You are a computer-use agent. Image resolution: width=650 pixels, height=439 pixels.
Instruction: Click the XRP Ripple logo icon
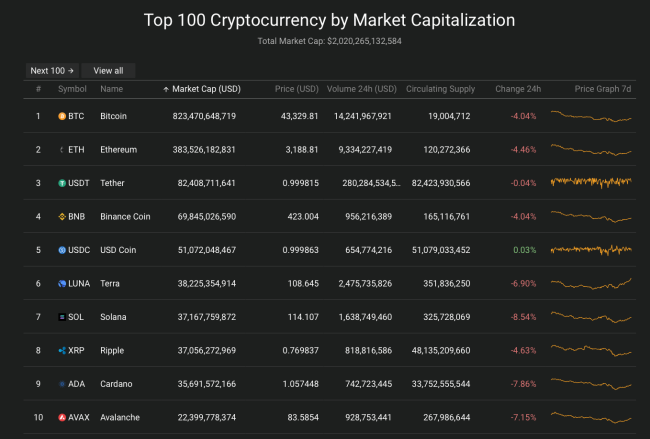click(x=62, y=351)
